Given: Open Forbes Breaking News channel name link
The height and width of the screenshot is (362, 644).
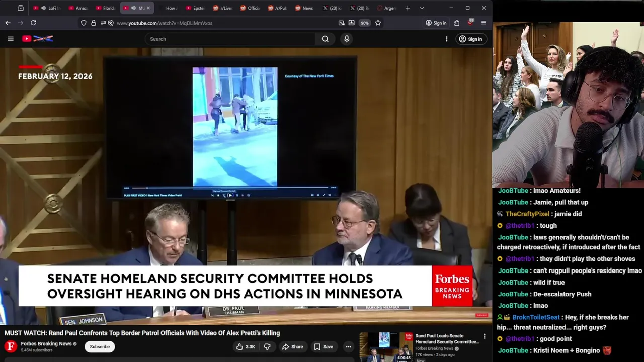Looking at the screenshot, I should [46, 344].
